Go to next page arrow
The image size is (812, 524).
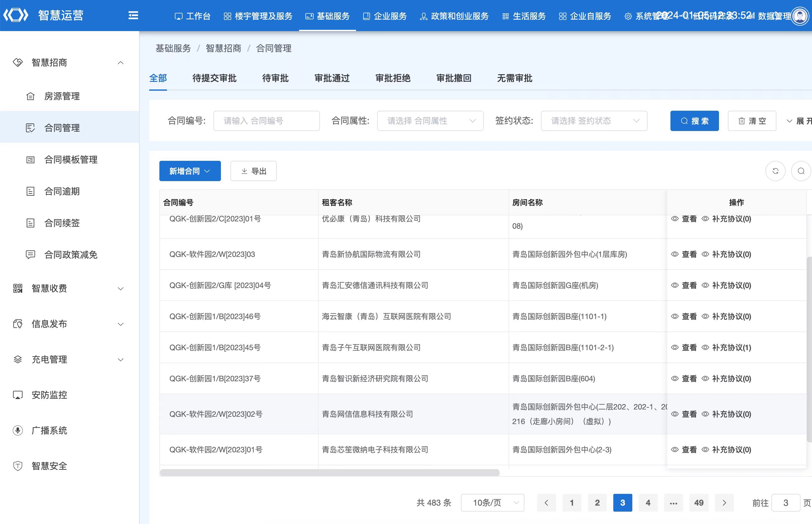tap(724, 503)
